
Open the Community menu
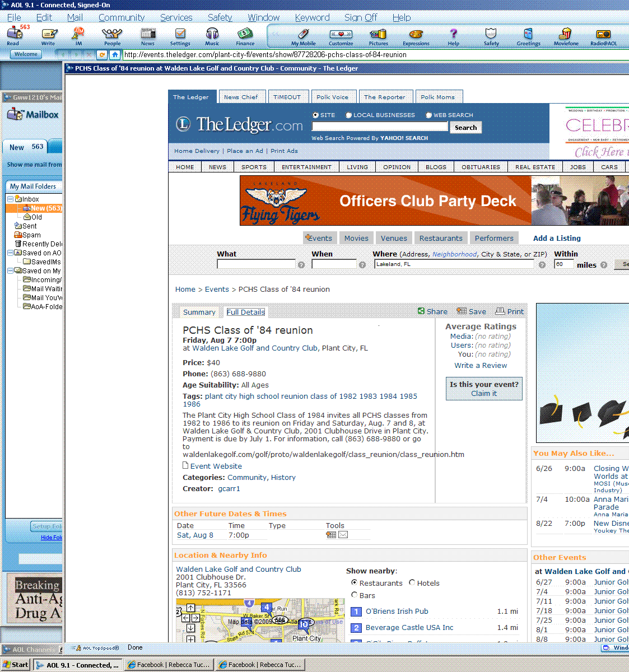click(122, 17)
